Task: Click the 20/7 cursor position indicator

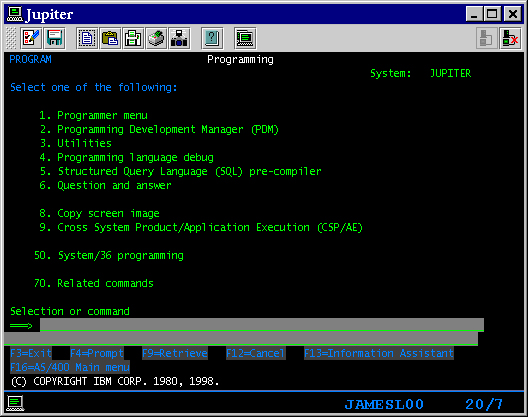Action: pyautogui.click(x=484, y=404)
